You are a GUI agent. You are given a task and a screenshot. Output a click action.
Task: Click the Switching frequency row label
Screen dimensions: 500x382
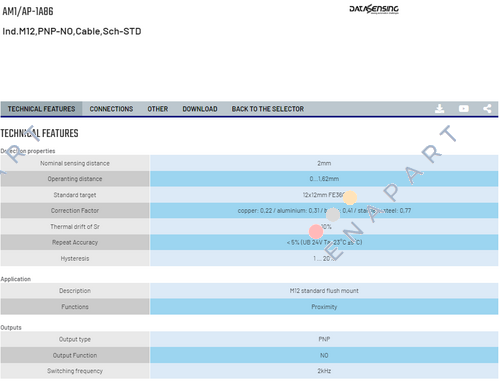click(75, 371)
